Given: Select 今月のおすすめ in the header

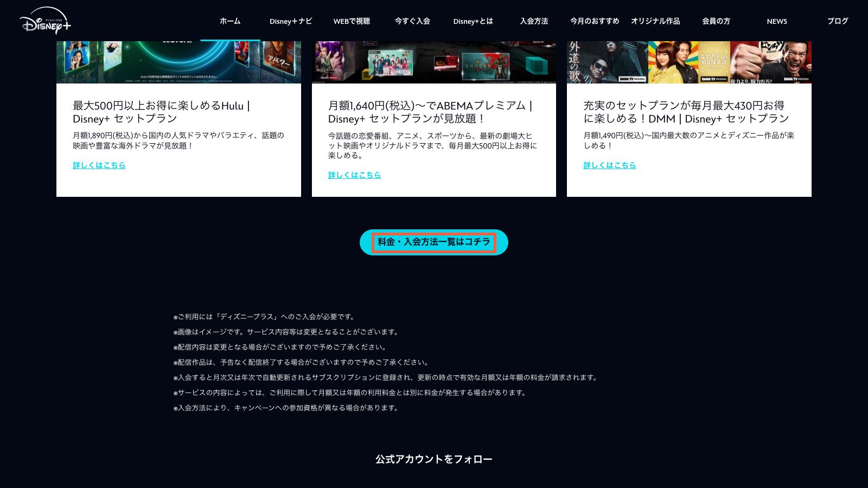Looking at the screenshot, I should pyautogui.click(x=595, y=21).
